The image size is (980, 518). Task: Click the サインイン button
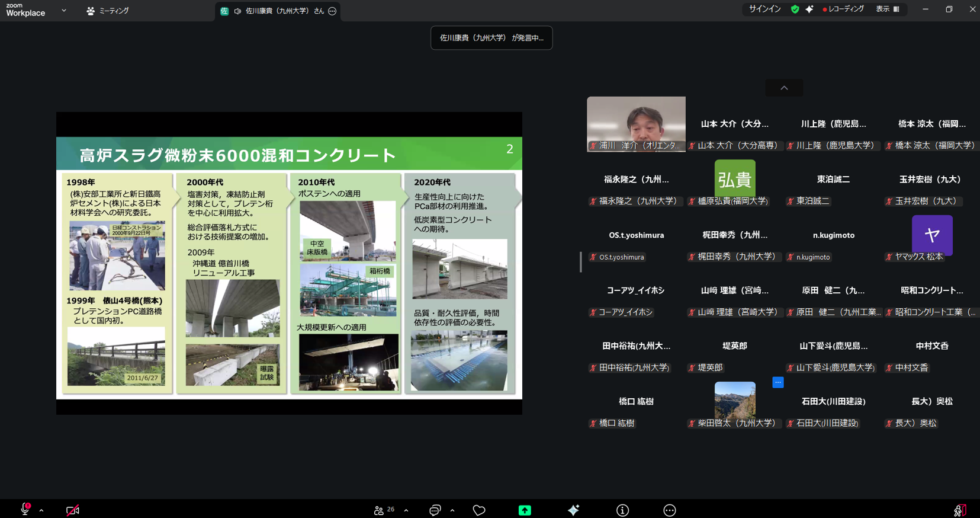(x=764, y=9)
